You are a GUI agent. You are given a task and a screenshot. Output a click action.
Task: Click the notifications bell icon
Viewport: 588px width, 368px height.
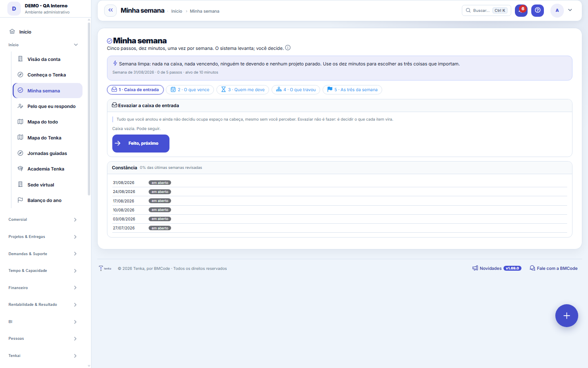pos(521,11)
